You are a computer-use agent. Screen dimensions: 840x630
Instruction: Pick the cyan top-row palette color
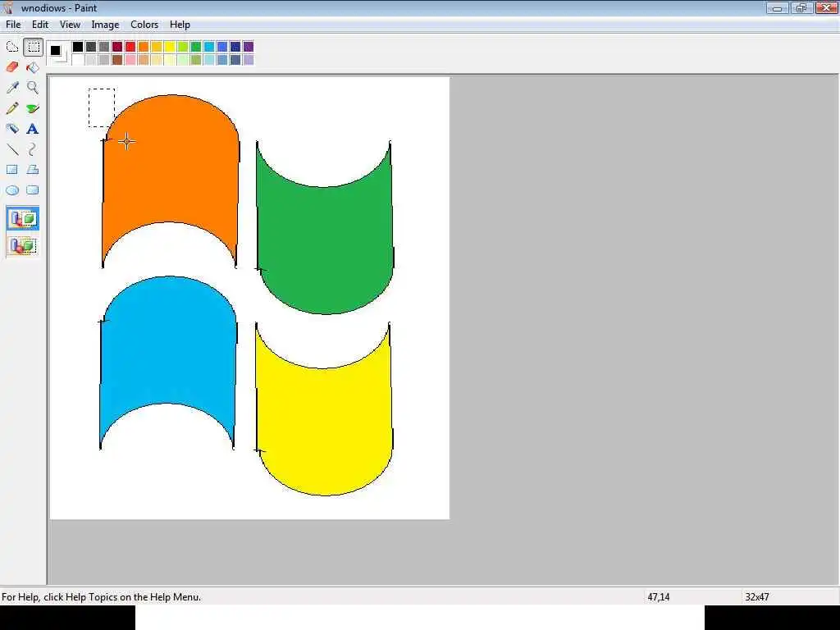[x=209, y=47]
